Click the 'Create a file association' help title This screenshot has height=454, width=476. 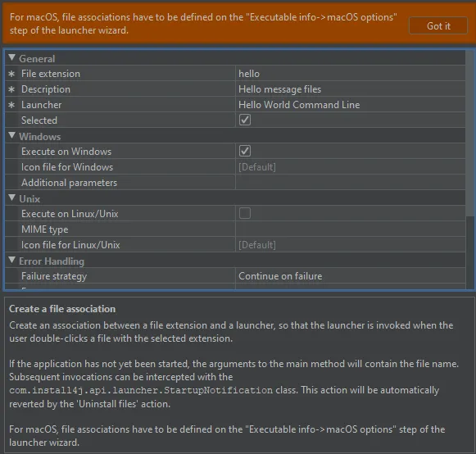coord(62,308)
